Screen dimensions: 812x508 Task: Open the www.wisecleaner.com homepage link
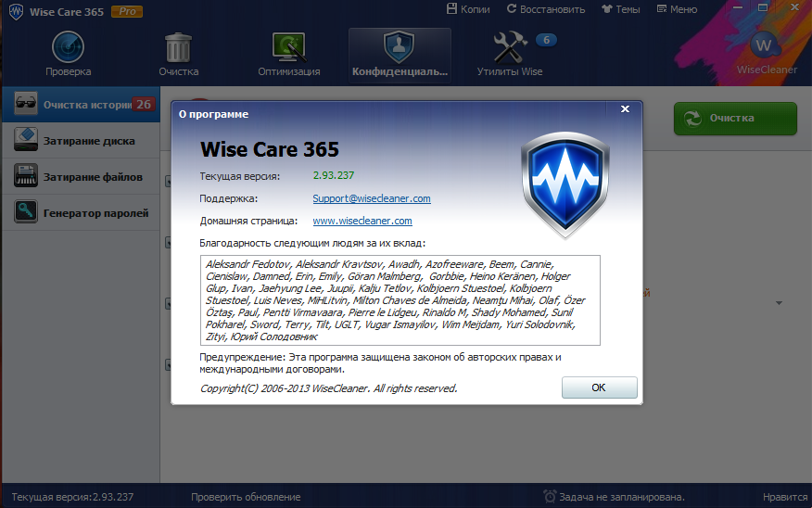[x=362, y=221]
